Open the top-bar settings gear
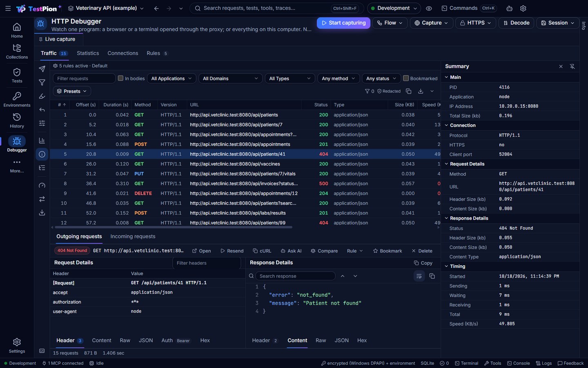The height and width of the screenshot is (368, 588). [523, 8]
